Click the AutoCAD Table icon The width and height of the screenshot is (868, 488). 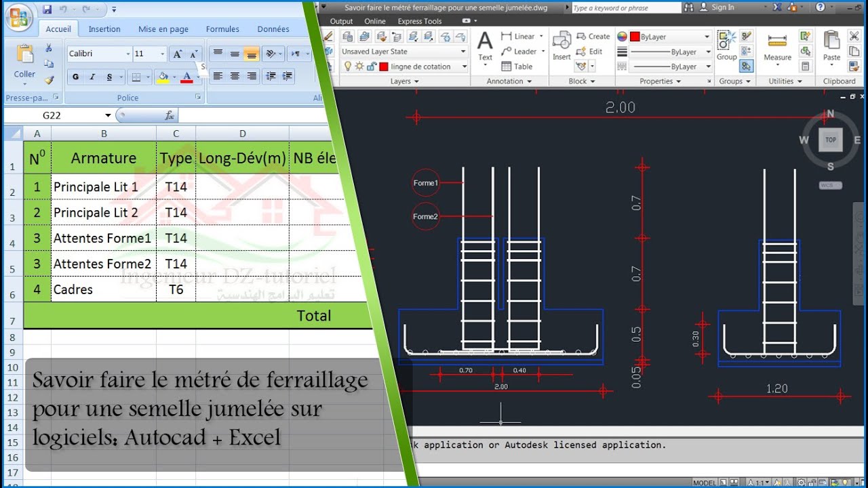coord(517,66)
